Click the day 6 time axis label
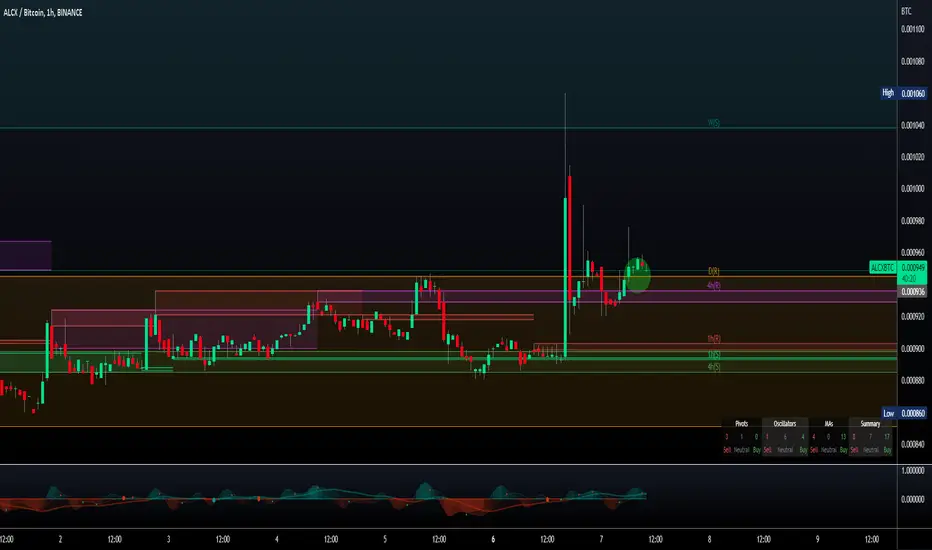The height and width of the screenshot is (550, 932). pyautogui.click(x=493, y=539)
